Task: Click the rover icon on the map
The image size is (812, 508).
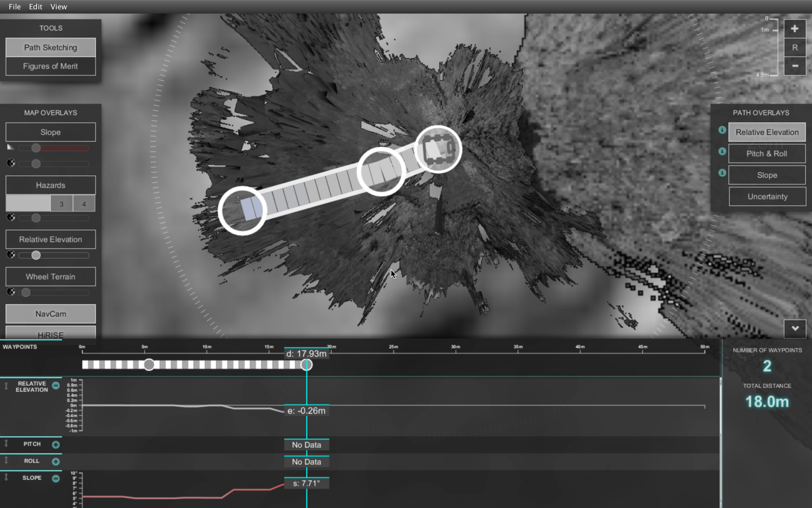Action: (x=438, y=150)
